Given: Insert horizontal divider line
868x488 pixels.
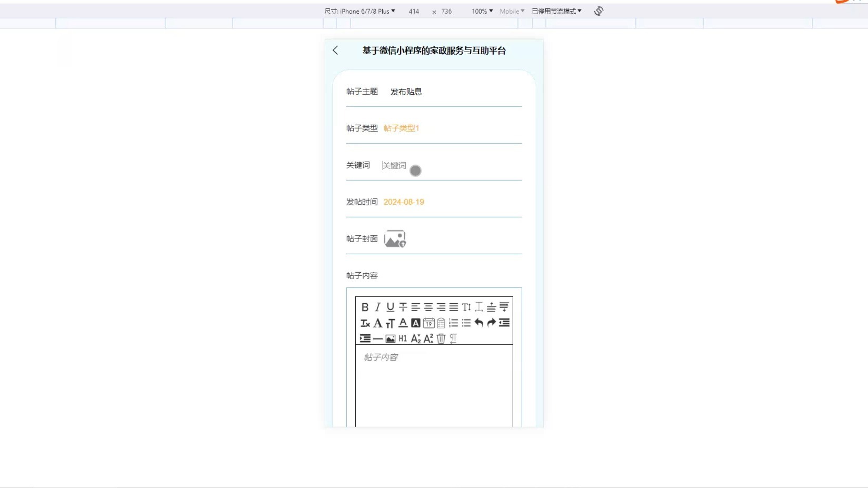Looking at the screenshot, I should [377, 338].
